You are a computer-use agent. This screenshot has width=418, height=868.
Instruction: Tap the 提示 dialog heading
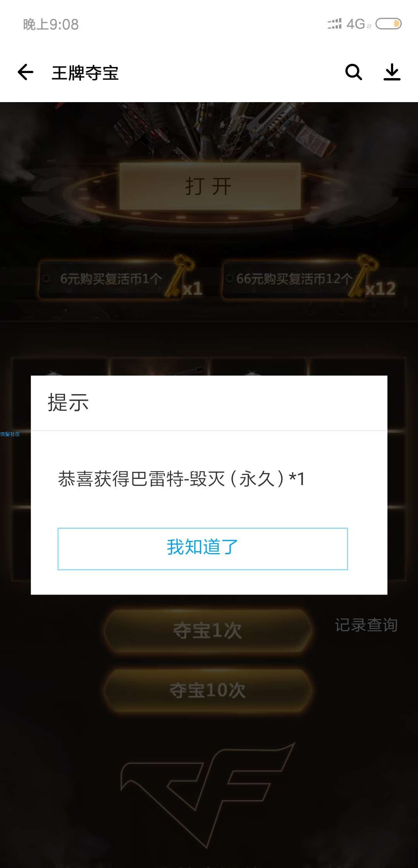[68, 402]
